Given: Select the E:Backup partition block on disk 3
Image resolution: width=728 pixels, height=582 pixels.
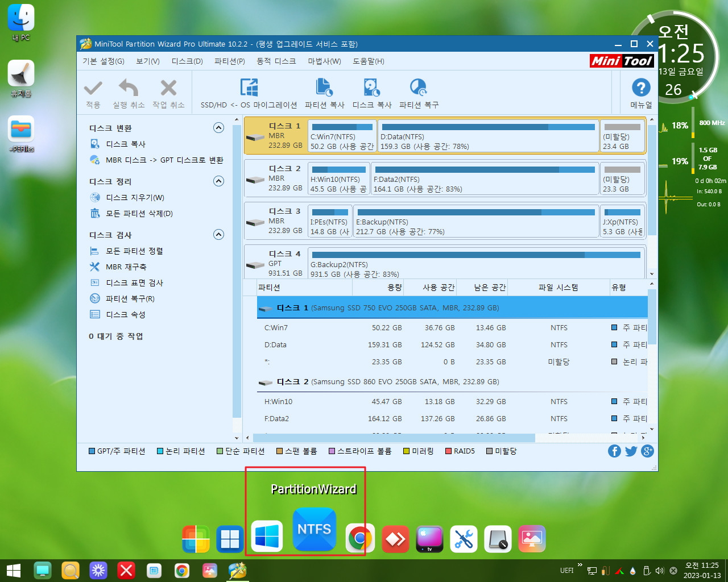Looking at the screenshot, I should click(x=476, y=221).
